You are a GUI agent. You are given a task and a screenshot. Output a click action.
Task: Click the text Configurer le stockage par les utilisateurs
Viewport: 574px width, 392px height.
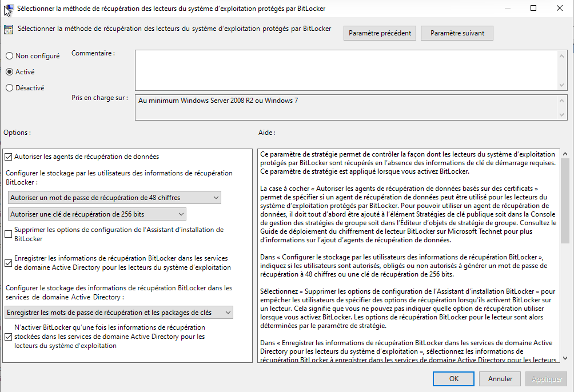tap(119, 178)
